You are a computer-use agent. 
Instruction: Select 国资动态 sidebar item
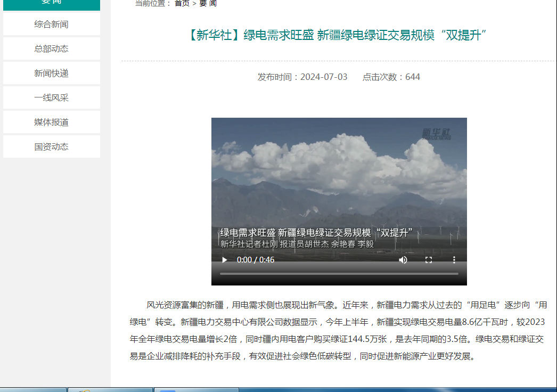click(x=52, y=147)
